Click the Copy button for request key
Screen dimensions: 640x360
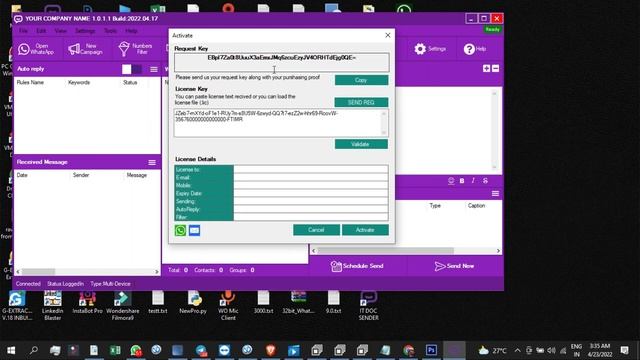pyautogui.click(x=361, y=80)
